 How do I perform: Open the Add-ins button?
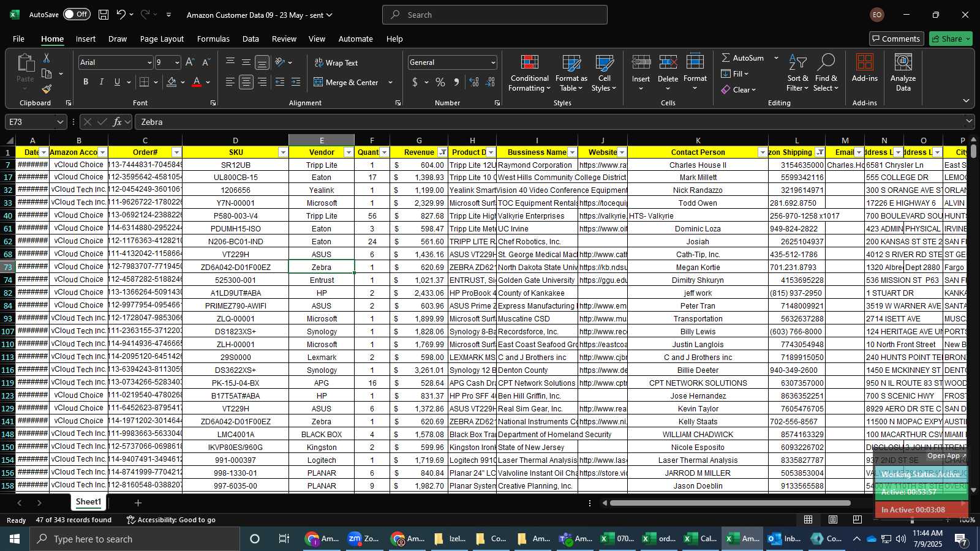[864, 69]
